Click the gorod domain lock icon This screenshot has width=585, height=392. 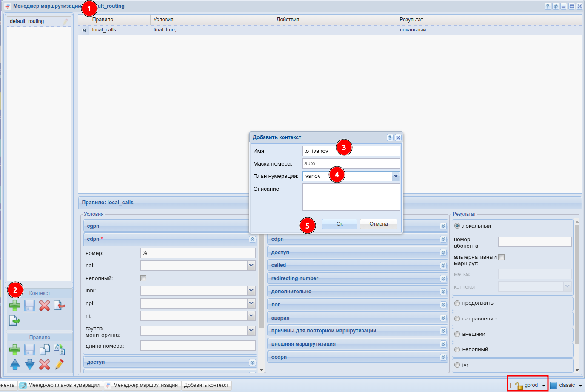pos(519,386)
